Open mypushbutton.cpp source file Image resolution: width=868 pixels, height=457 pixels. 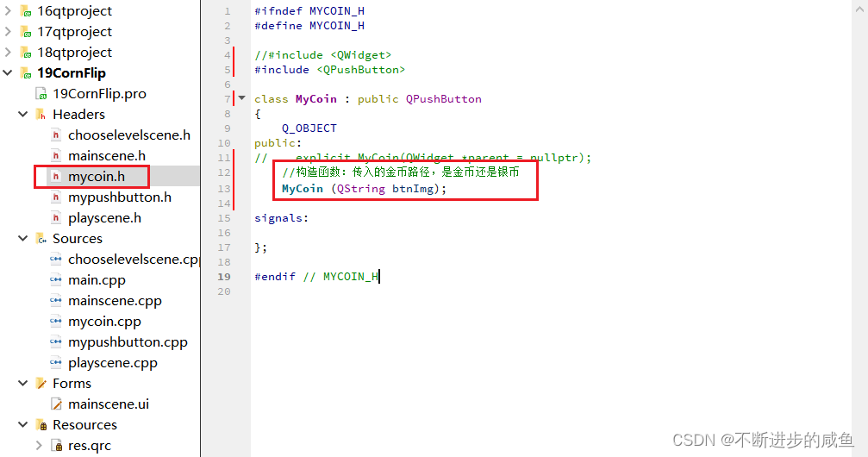coord(128,342)
